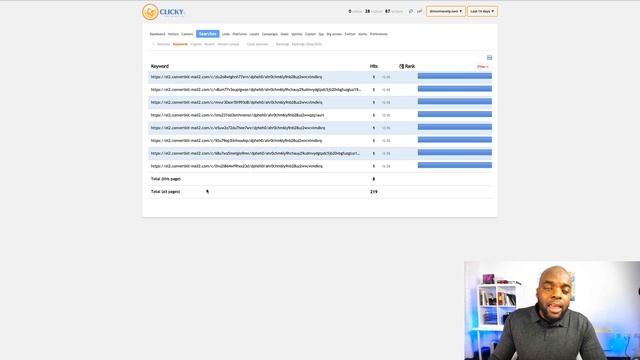This screenshot has height=360, width=640.
Task: Click the Engines sub-navigation link
Action: [x=196, y=44]
